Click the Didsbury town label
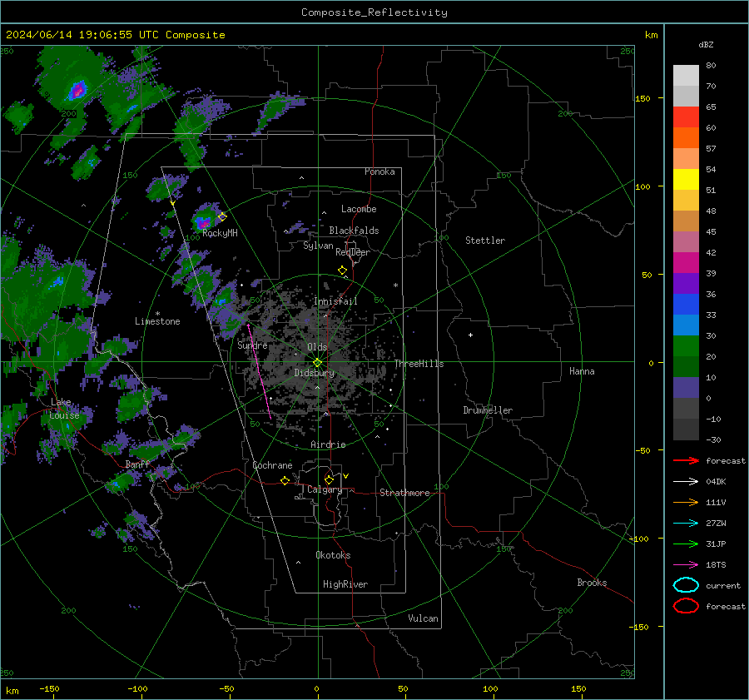 click(x=315, y=373)
